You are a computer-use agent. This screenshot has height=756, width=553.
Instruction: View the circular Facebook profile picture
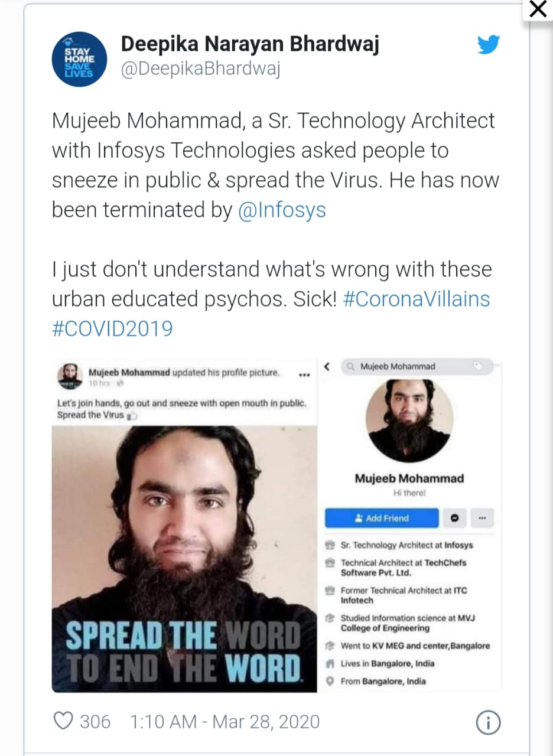click(409, 421)
